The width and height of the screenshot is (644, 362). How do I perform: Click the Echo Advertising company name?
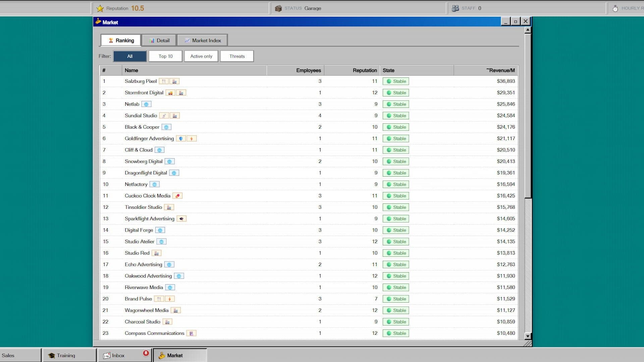144,264
